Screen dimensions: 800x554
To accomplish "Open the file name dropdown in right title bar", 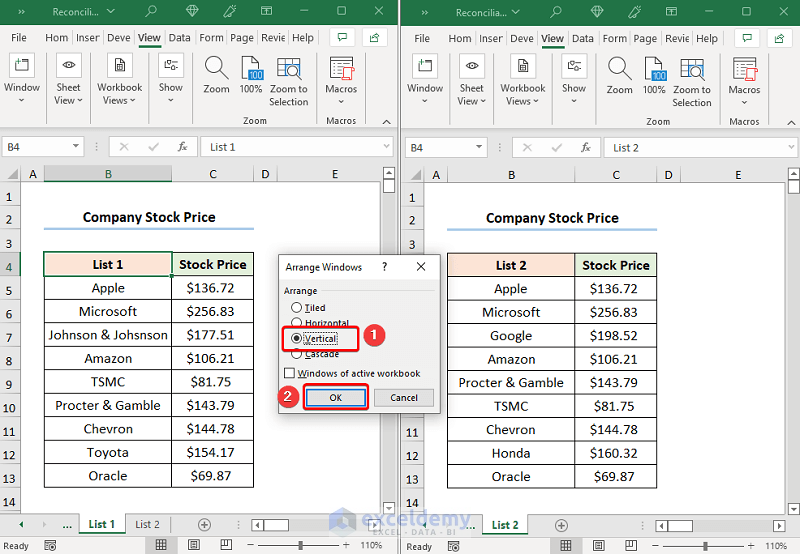I will 515,12.
